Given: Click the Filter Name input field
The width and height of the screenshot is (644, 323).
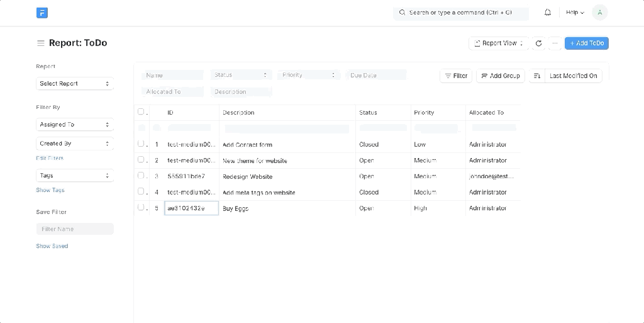Looking at the screenshot, I should coord(74,229).
